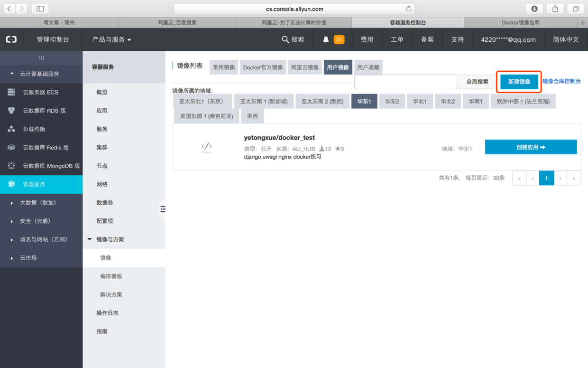Click the RDS database icon
Image resolution: width=588 pixels, height=368 pixels.
point(11,111)
